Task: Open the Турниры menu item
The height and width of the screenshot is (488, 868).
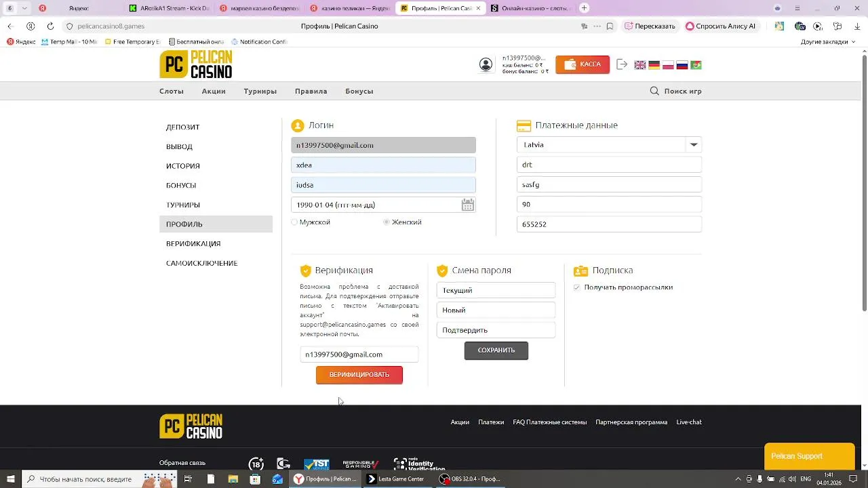Action: (260, 91)
